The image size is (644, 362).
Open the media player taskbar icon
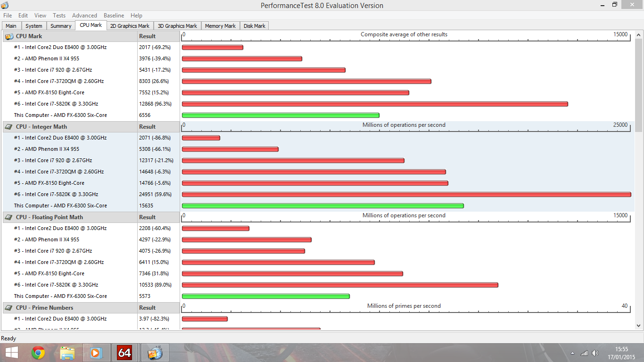pyautogui.click(x=96, y=353)
